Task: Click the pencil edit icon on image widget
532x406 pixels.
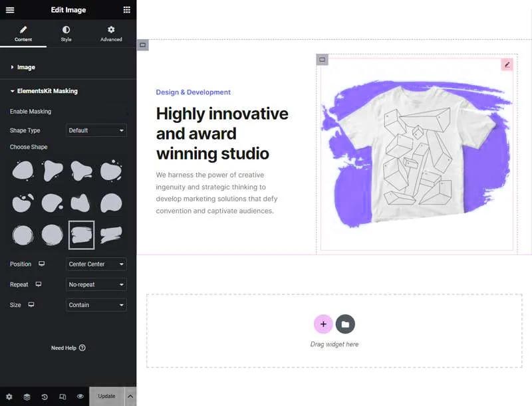Action: tap(507, 64)
